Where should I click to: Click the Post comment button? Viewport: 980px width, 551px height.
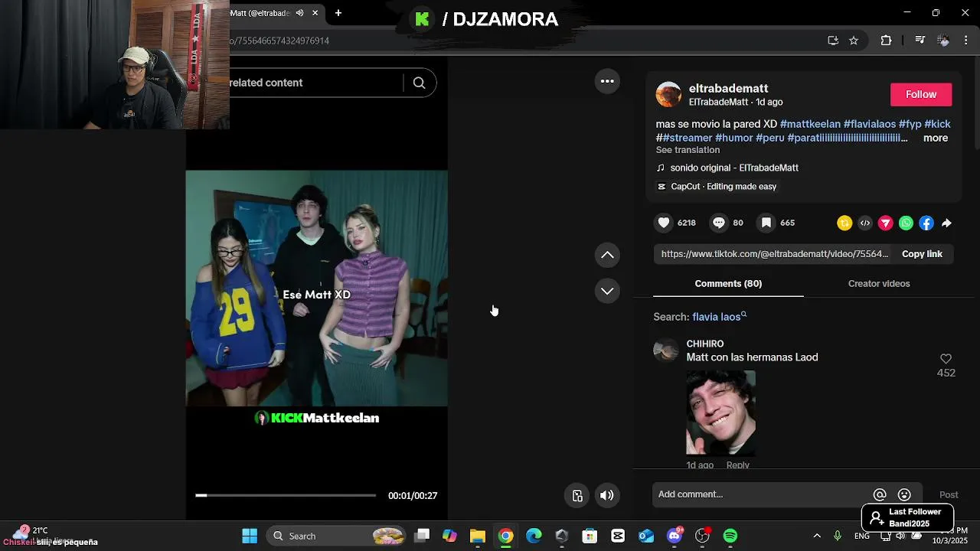(x=949, y=495)
